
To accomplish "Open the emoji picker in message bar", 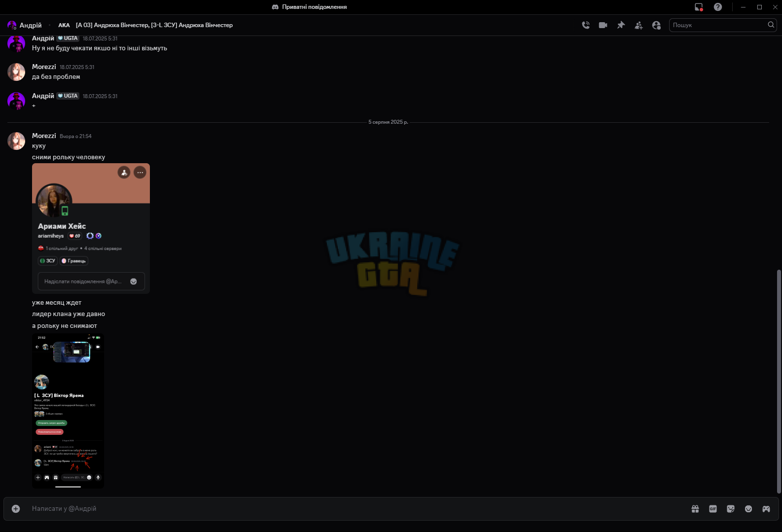I will pyautogui.click(x=748, y=509).
